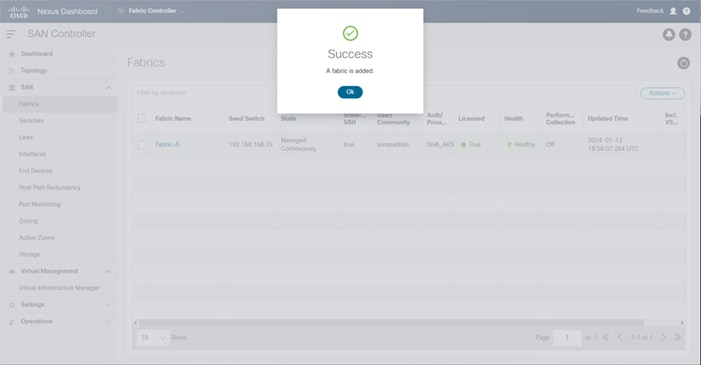
Task: Click the scrollbar left arrow
Action: (135, 323)
